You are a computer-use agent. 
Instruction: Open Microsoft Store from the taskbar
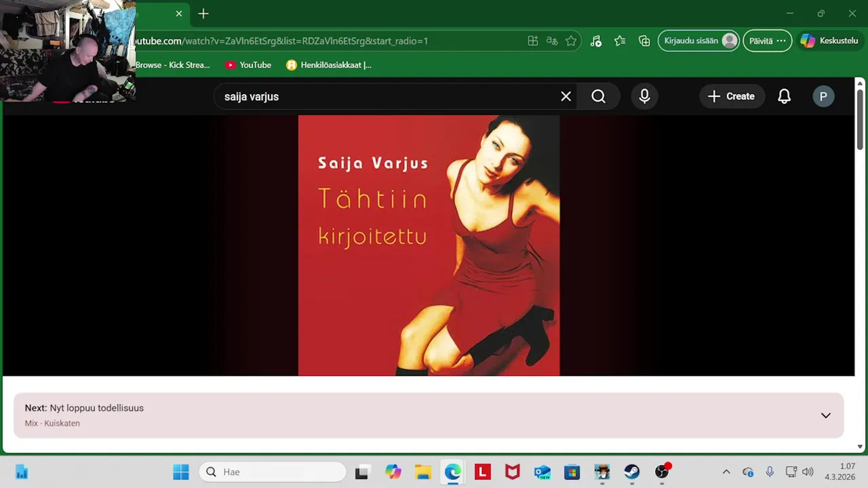pos(572,472)
